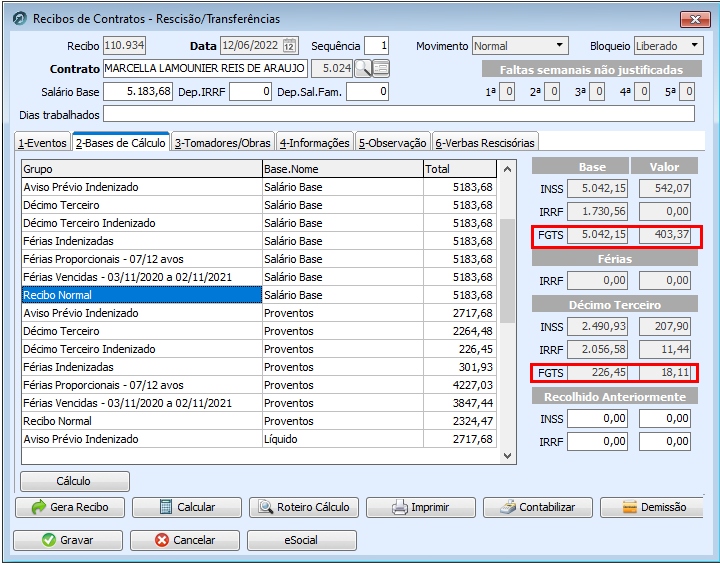Click scroll-up arrow of the table
Image resolution: width=720 pixels, height=563 pixels.
click(507, 169)
